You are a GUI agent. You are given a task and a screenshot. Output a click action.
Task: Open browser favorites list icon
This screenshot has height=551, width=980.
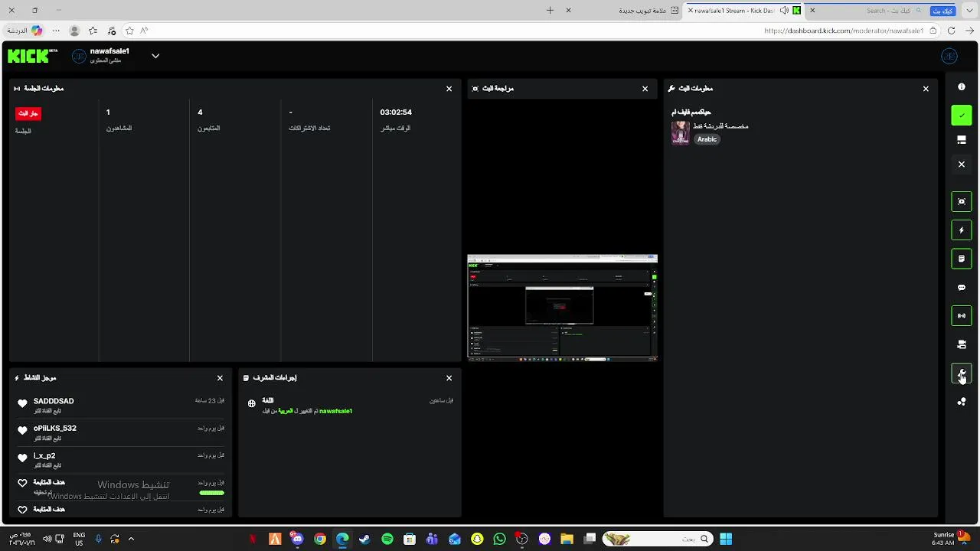coord(93,31)
